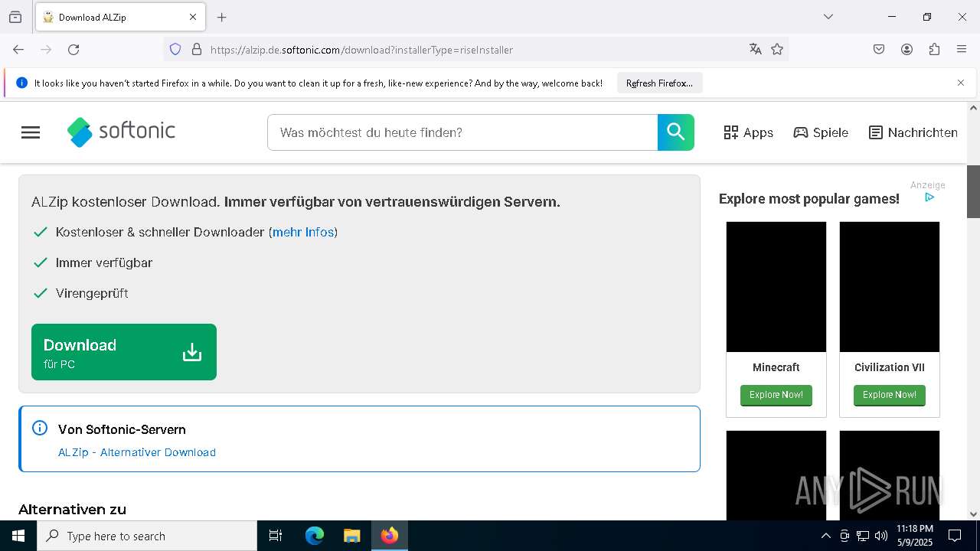Go back to the previous page
Viewport: 980px width, 551px height.
click(18, 50)
